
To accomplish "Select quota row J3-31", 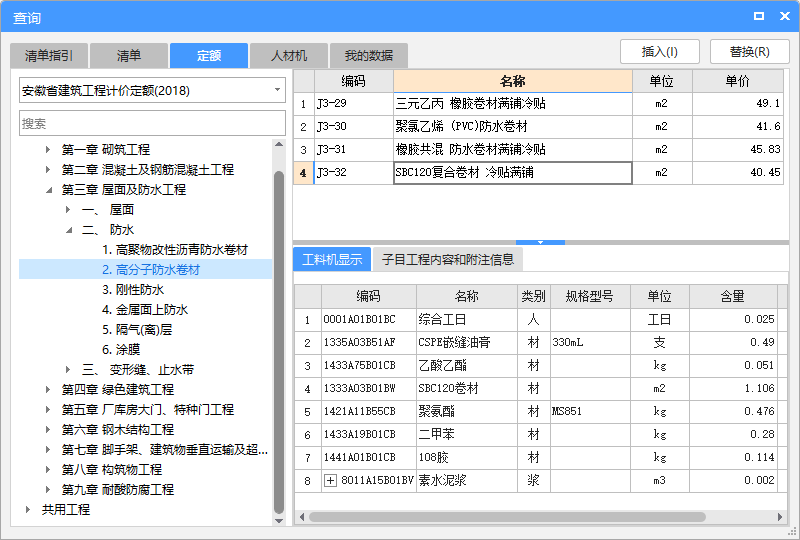I will (538, 150).
